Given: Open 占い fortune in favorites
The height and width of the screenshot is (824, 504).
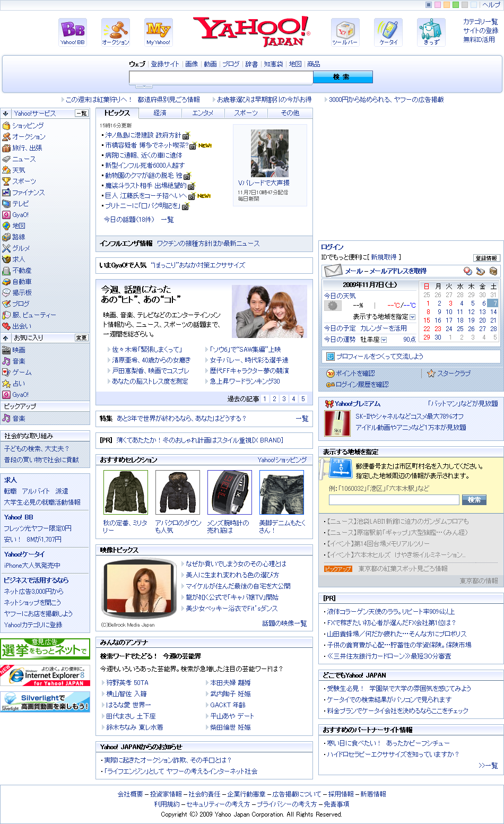Looking at the screenshot, I should point(19,384).
